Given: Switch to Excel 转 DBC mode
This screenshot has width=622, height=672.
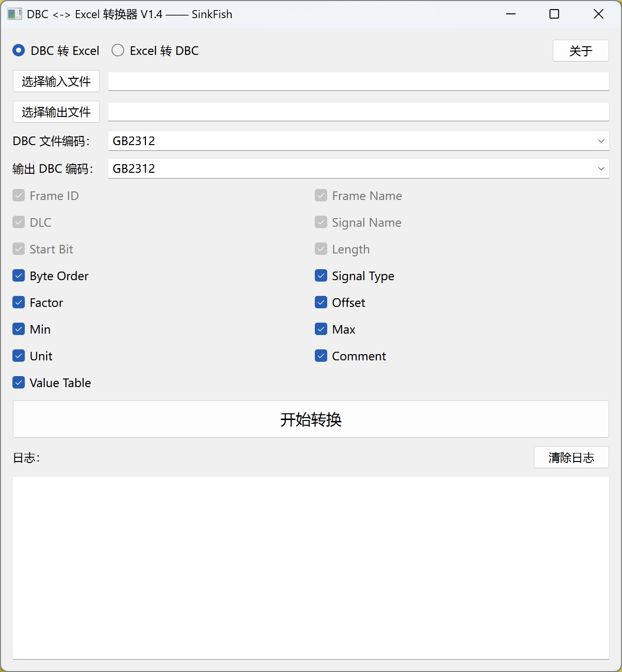Looking at the screenshot, I should (x=118, y=50).
